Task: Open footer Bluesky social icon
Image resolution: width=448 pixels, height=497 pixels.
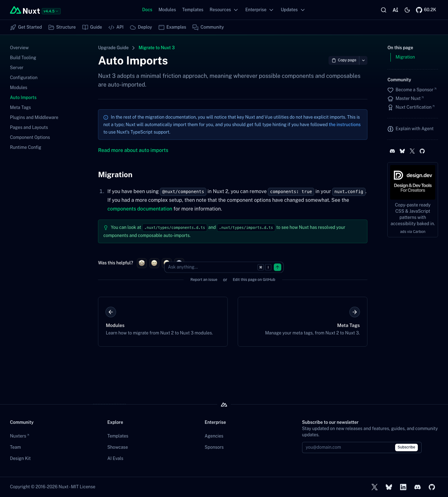Action: coord(389,487)
